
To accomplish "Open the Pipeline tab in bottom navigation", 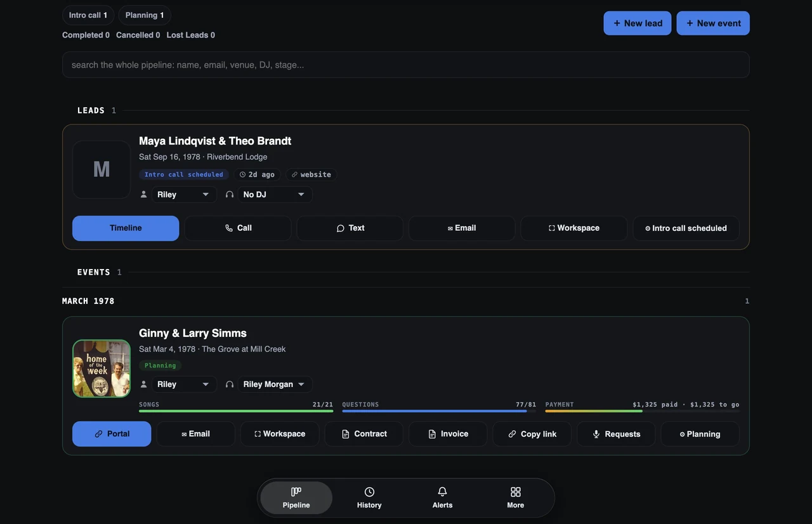I will tap(296, 498).
